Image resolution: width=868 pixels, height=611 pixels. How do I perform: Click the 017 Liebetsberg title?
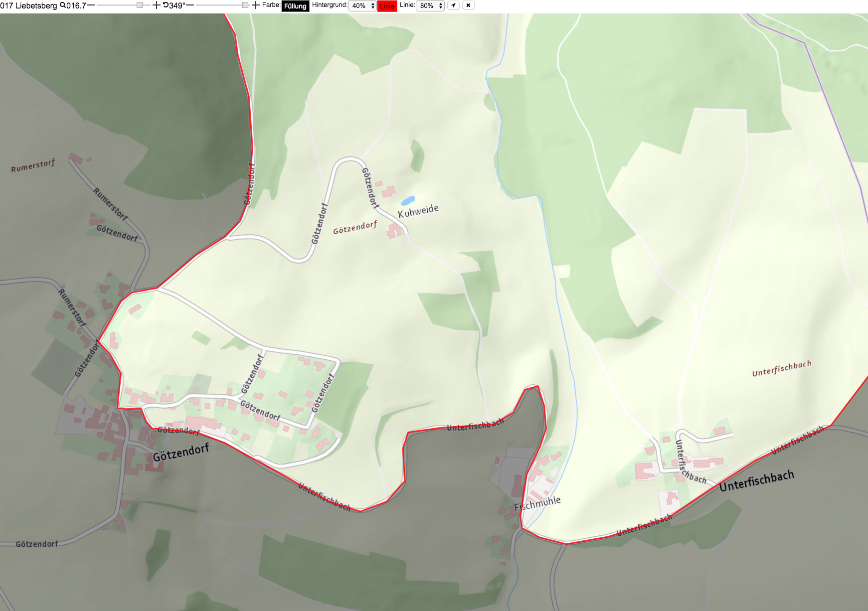28,5
